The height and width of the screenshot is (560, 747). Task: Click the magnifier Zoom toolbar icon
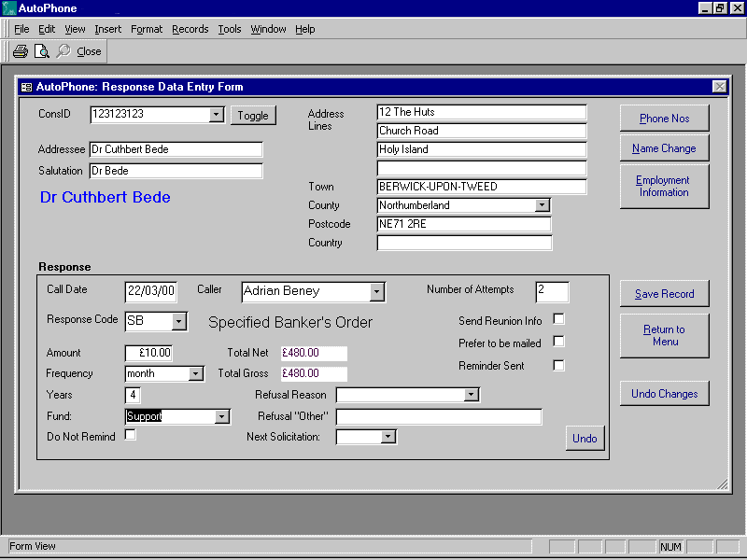pyautogui.click(x=63, y=51)
